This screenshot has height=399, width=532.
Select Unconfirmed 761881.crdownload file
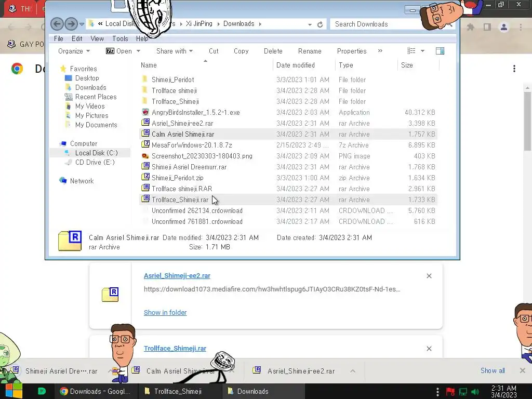pos(197,221)
